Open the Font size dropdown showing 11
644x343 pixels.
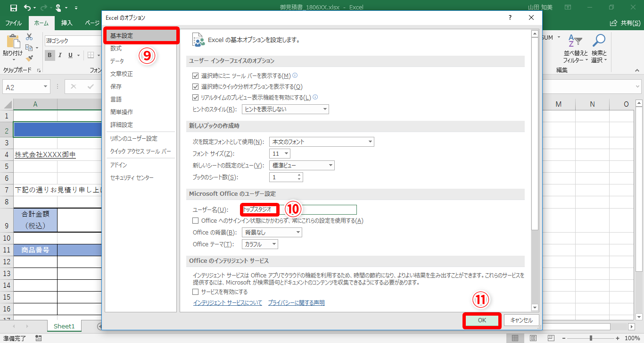[x=280, y=154]
